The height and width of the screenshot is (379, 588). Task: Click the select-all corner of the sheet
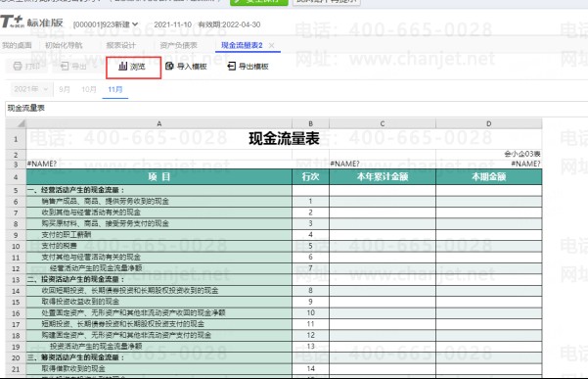[16, 123]
